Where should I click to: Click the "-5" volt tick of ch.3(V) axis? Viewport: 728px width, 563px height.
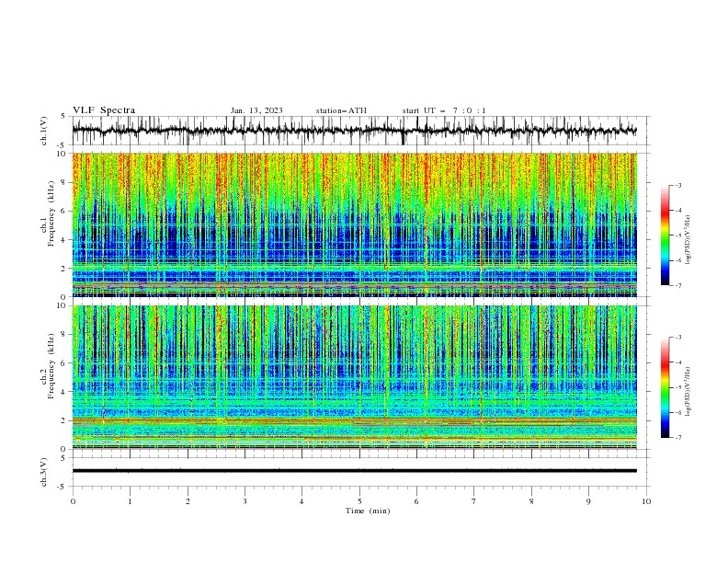[x=63, y=487]
